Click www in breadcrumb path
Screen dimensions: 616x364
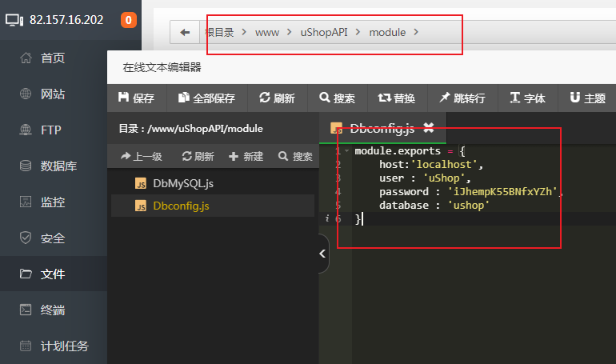pyautogui.click(x=266, y=32)
